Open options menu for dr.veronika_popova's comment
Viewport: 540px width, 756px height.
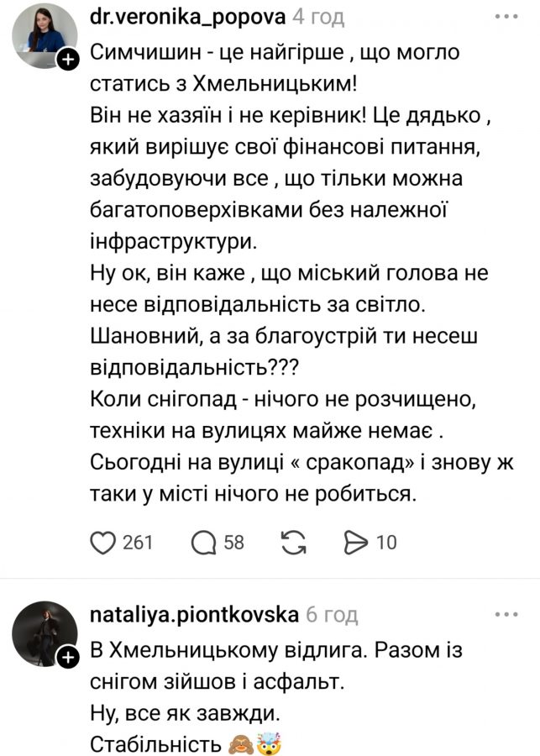(506, 15)
